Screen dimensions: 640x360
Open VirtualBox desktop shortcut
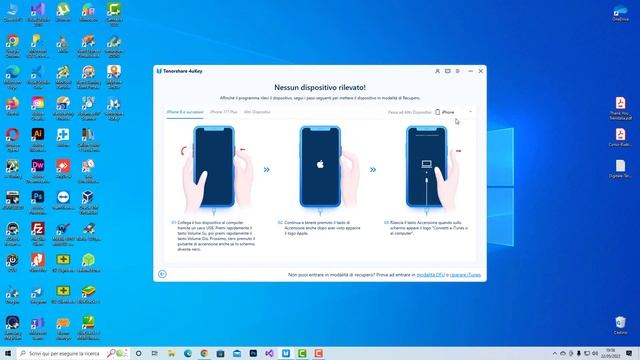(88, 202)
